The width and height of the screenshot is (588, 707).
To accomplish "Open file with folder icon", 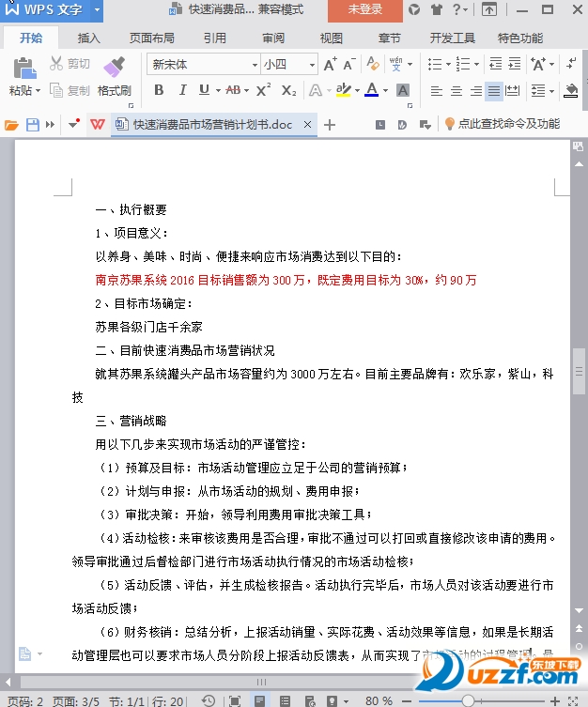I will (x=11, y=125).
